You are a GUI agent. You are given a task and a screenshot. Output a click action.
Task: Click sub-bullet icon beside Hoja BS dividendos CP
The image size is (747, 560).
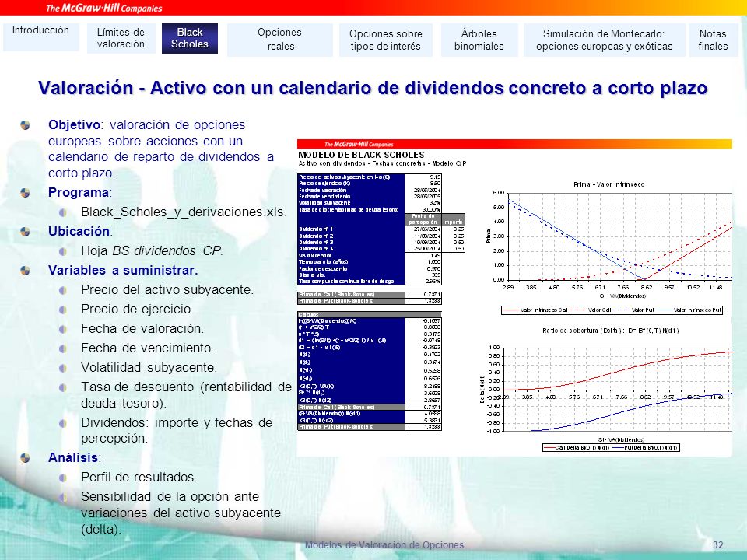pyautogui.click(x=63, y=251)
